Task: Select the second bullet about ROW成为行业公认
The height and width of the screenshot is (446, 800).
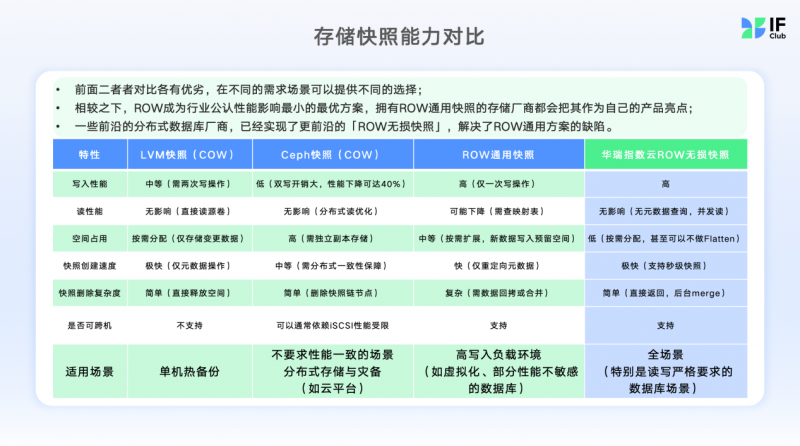Action: [x=384, y=108]
